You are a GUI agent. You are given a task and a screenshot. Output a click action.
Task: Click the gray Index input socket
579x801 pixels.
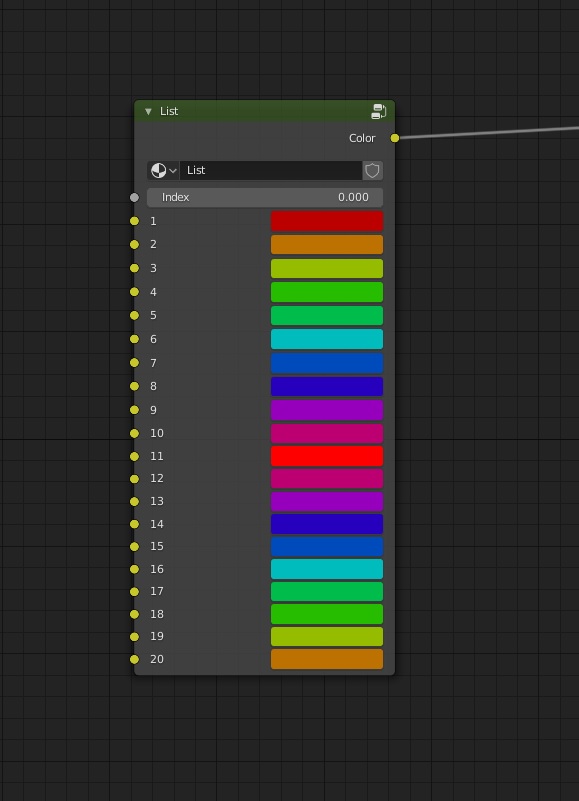pyautogui.click(x=134, y=198)
